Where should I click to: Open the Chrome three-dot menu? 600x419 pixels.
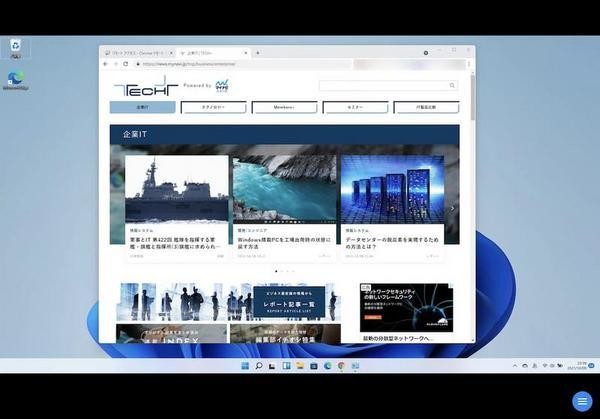coord(469,64)
